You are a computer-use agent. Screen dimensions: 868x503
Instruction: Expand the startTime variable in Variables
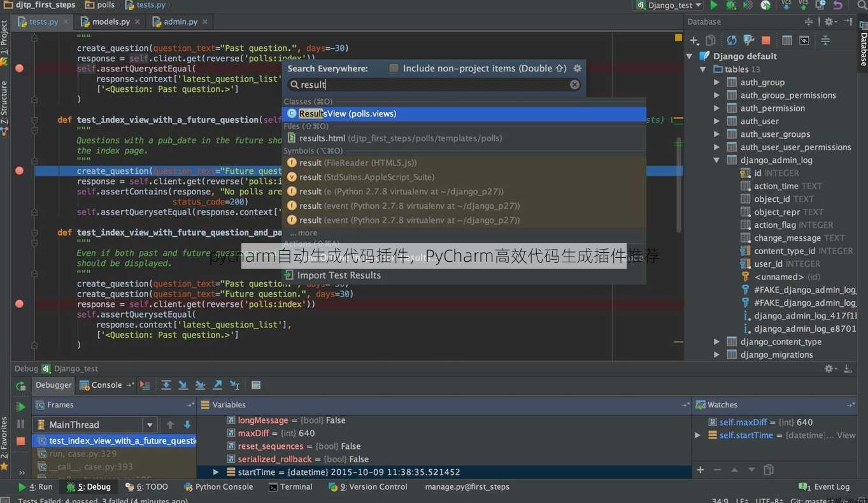click(216, 472)
